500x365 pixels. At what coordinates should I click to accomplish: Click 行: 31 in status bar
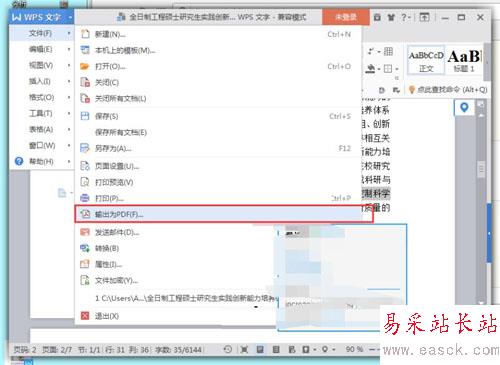click(x=115, y=350)
